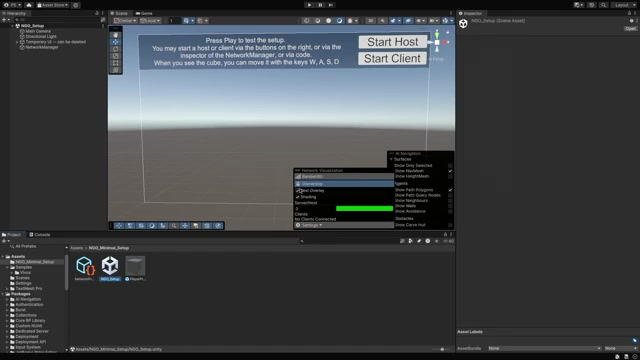Collapse the Surfaces section in AI Navigation

coord(391,159)
